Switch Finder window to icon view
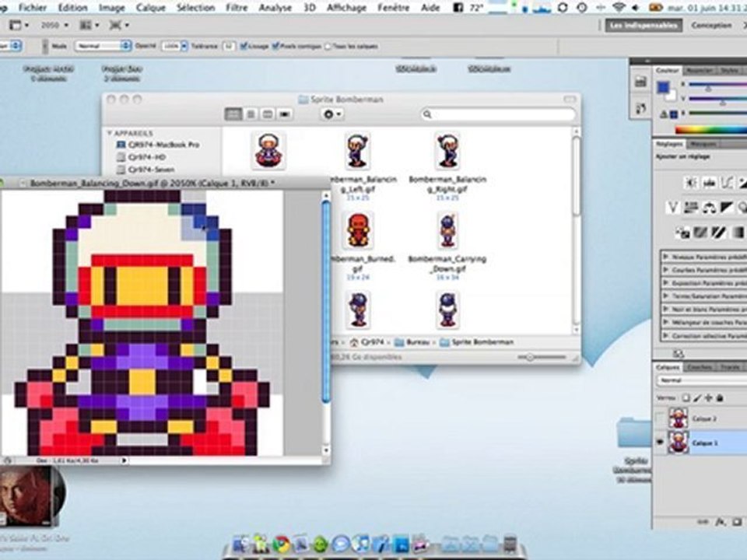The width and height of the screenshot is (747, 560). (233, 114)
